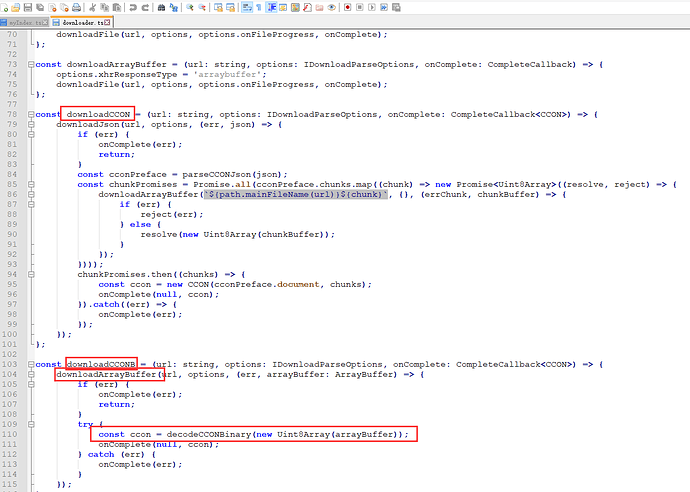690x492 pixels.
Task: Open the Function List panel icon
Action: point(307,7)
